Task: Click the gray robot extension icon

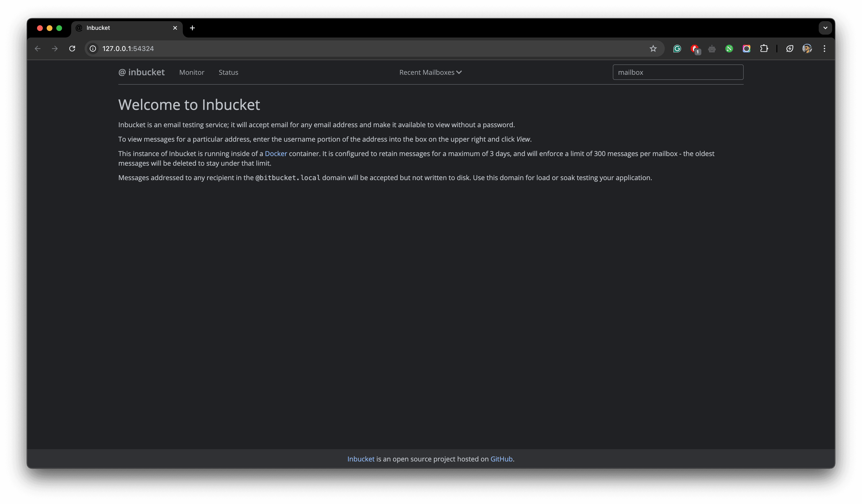Action: 712,49
